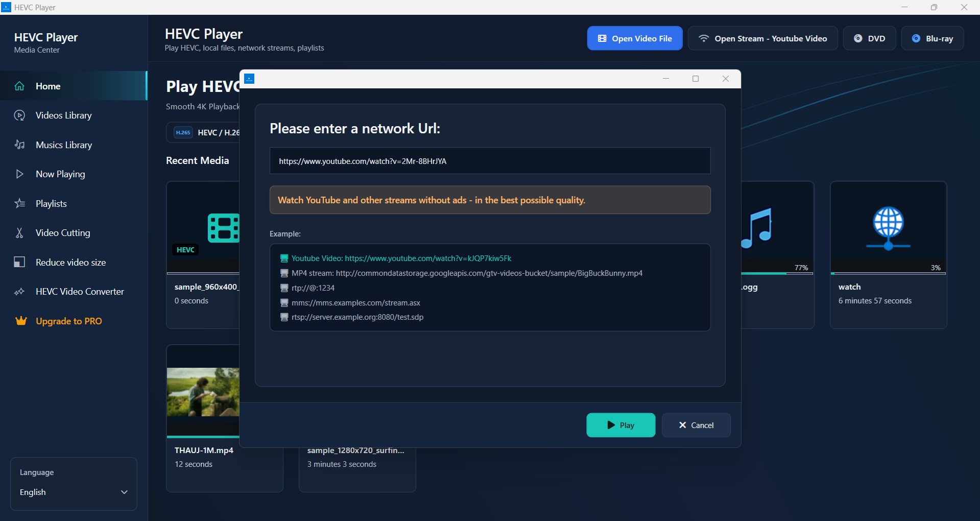This screenshot has width=980, height=521.
Task: Click Open Stream - Youtube Video button
Action: tap(762, 38)
